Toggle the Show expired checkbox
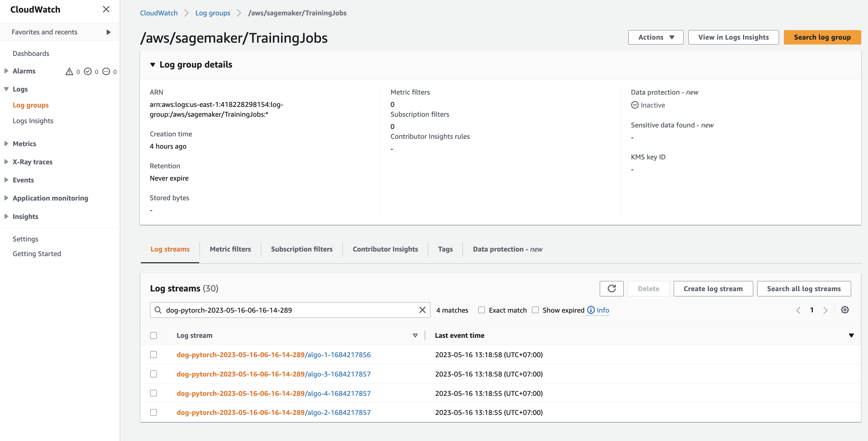 (x=535, y=310)
